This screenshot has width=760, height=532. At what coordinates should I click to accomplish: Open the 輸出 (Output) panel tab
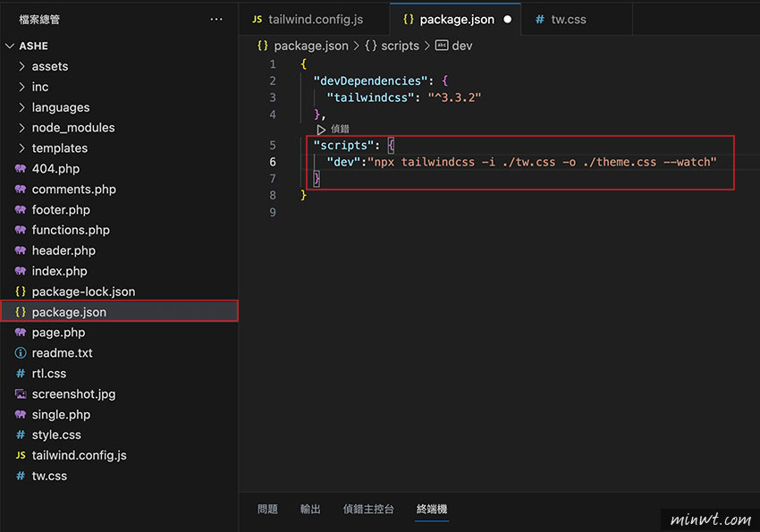coord(310,510)
